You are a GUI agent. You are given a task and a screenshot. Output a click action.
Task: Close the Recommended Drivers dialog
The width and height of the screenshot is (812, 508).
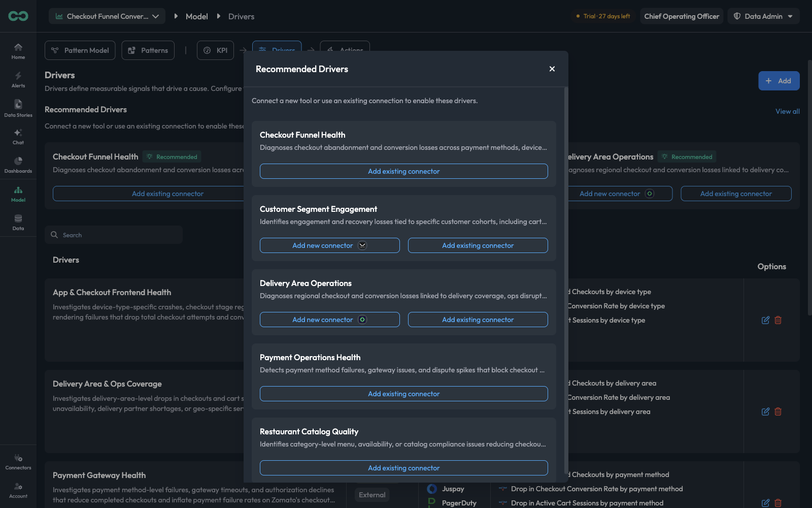[x=552, y=69]
